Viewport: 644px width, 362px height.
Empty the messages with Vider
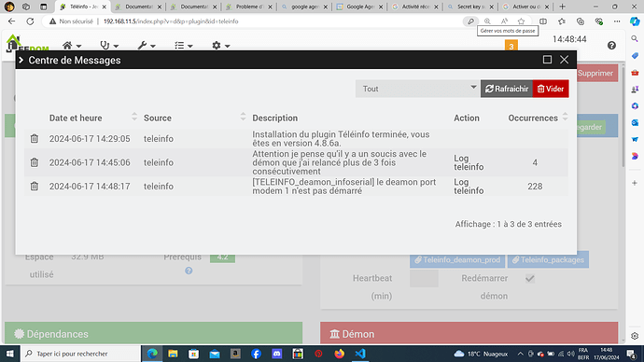click(x=551, y=89)
